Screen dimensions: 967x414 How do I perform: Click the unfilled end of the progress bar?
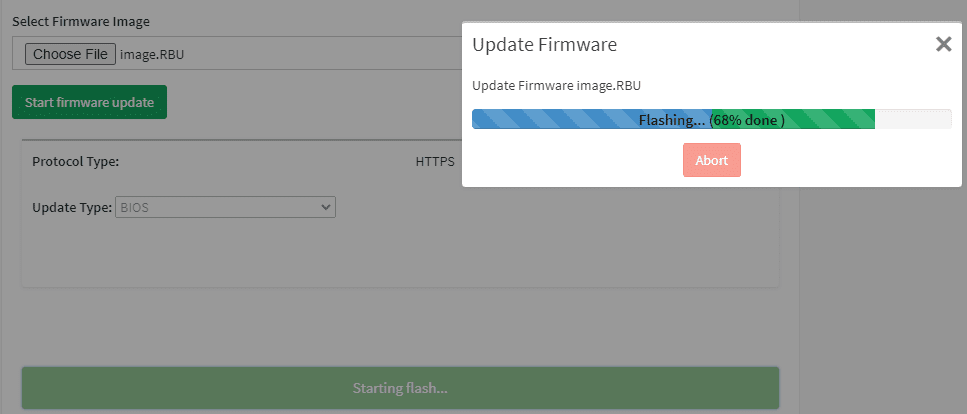click(x=913, y=119)
